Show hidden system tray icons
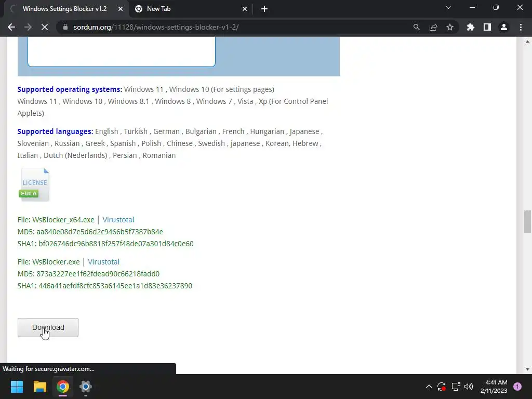The height and width of the screenshot is (399, 532). point(429,387)
